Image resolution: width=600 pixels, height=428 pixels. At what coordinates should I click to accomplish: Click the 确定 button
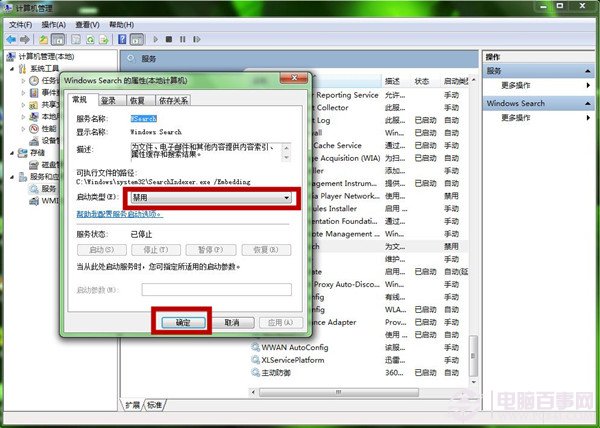(183, 323)
